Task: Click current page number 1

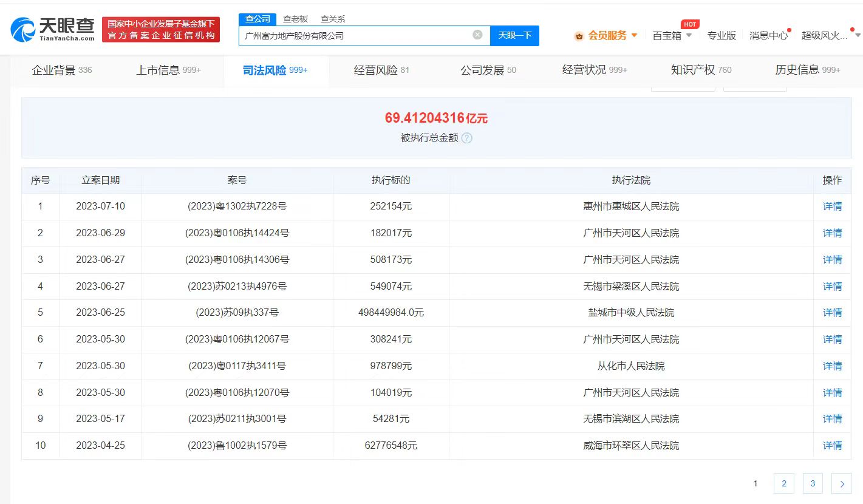Action: click(x=756, y=483)
